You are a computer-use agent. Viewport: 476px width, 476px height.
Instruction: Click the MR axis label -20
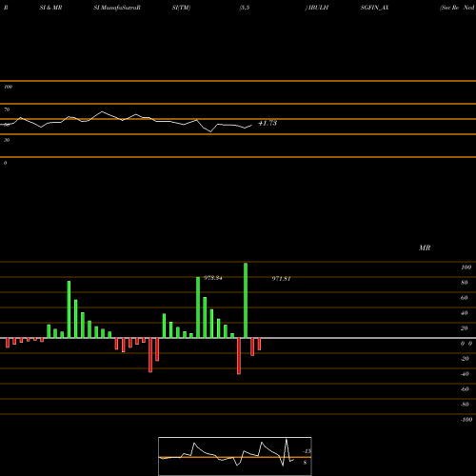[465, 359]
